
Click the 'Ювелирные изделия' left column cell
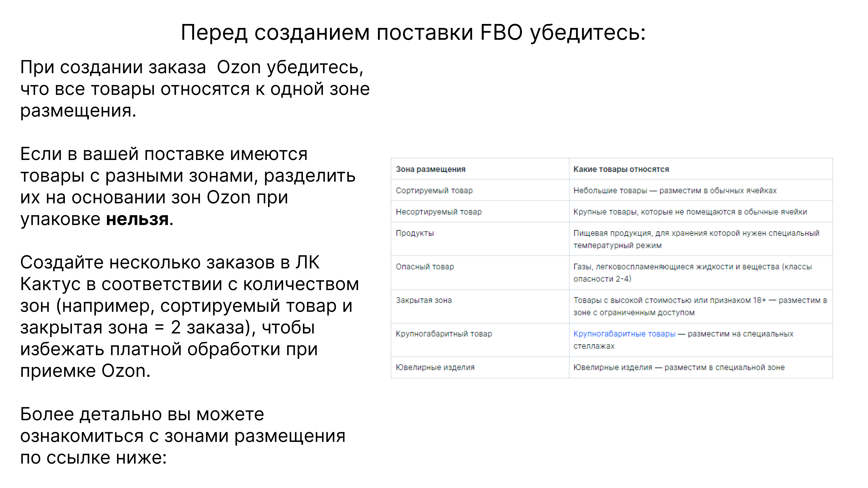[435, 367]
